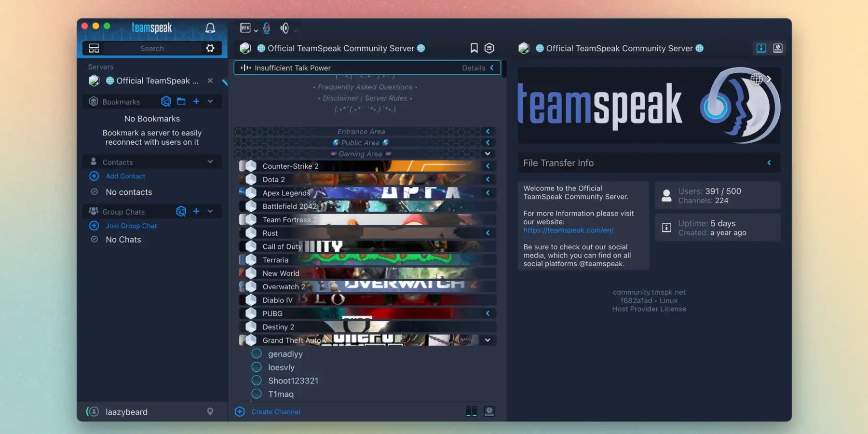This screenshot has width=868, height=434.
Task: Bookmark the Official TeamSpeak Community Server
Action: tap(474, 48)
